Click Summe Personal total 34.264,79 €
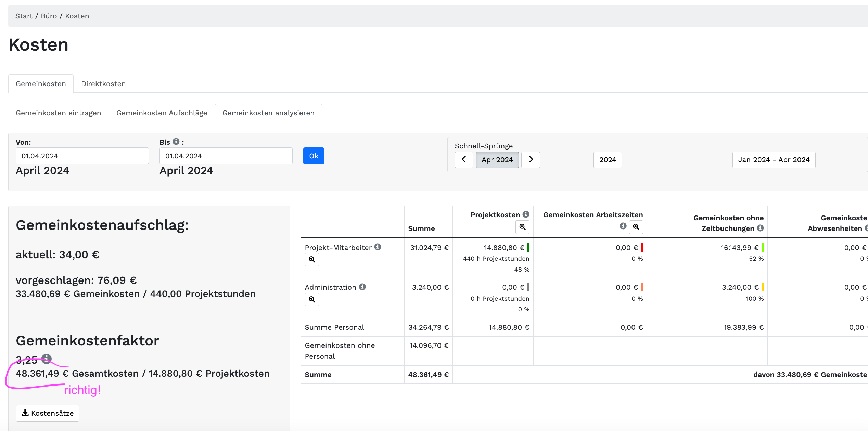 [429, 327]
